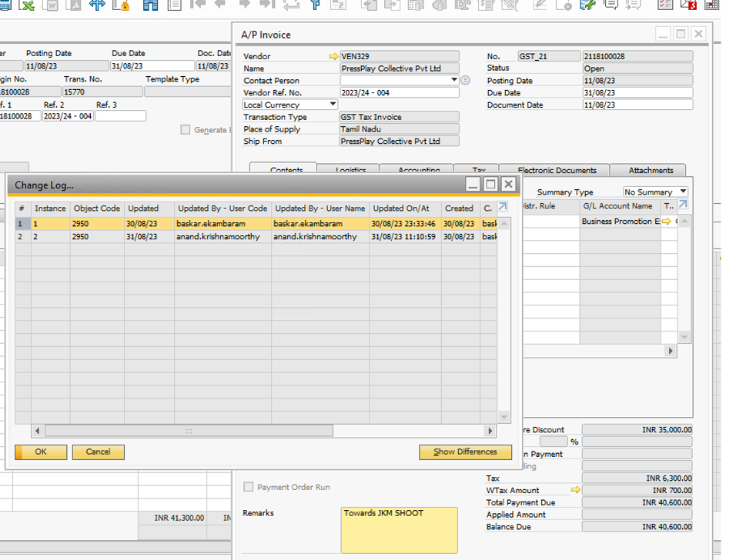Select anand.krishnamoorthy user code cell
This screenshot has height=560, width=736.
click(222, 236)
